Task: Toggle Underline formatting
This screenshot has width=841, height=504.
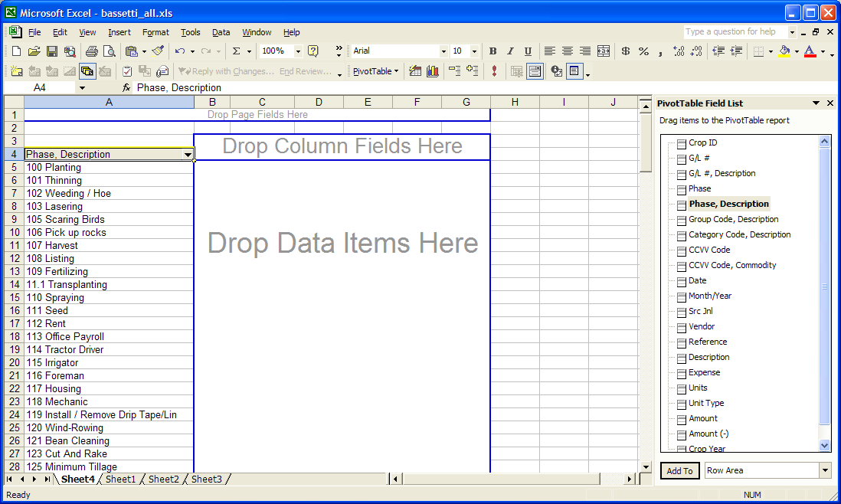Action: pyautogui.click(x=528, y=51)
